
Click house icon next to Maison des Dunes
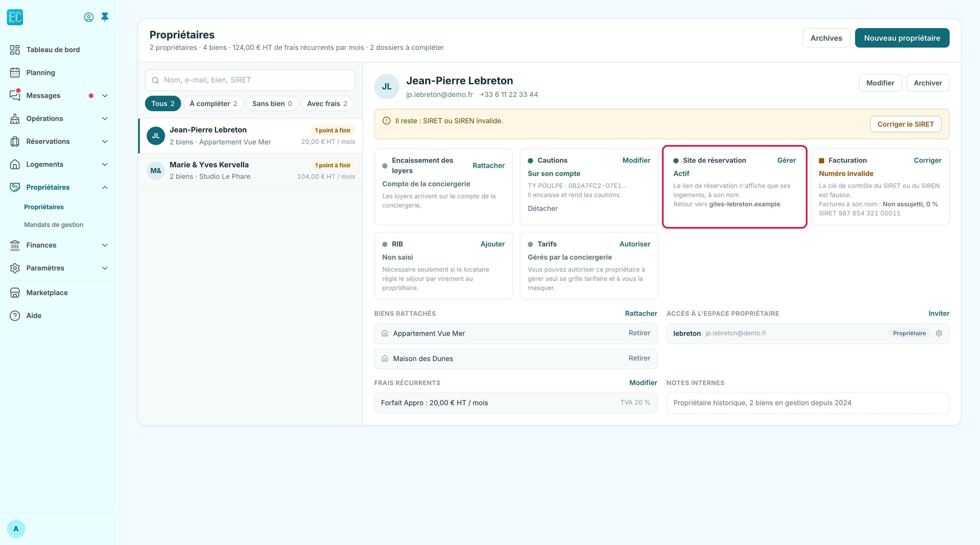click(x=385, y=358)
